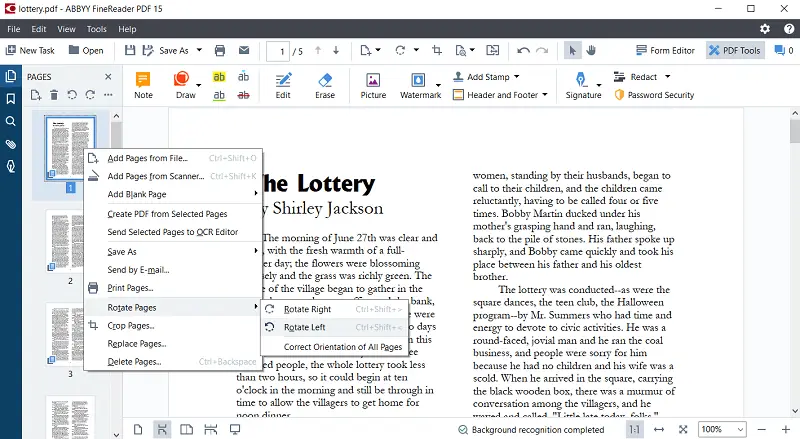The width and height of the screenshot is (800, 439).
Task: Click the New Task button
Action: click(x=30, y=51)
